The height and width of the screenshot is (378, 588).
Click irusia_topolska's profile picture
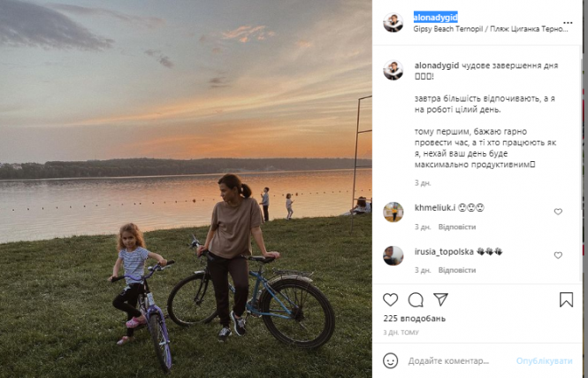click(x=393, y=255)
